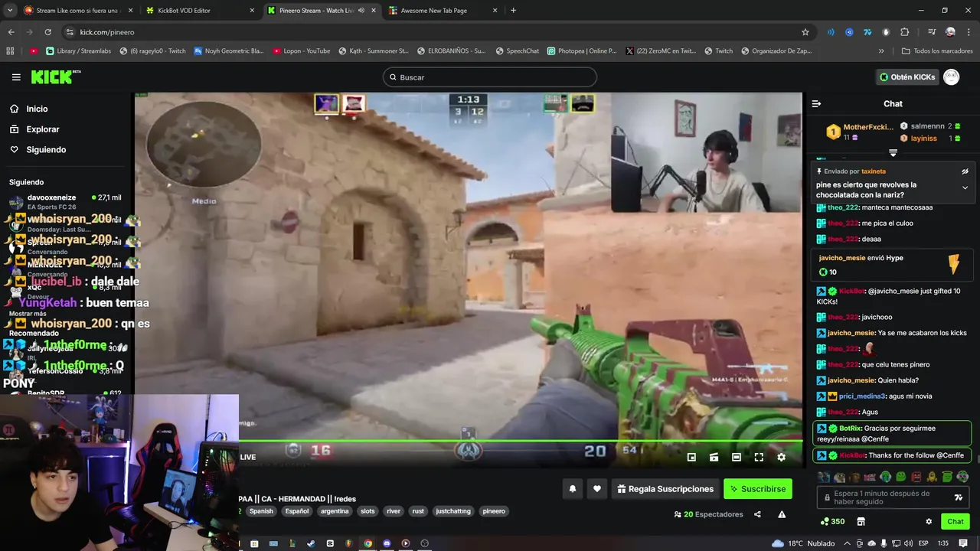Open Chrome three-dot menu
This screenshot has width=980, height=551.
tap(968, 32)
